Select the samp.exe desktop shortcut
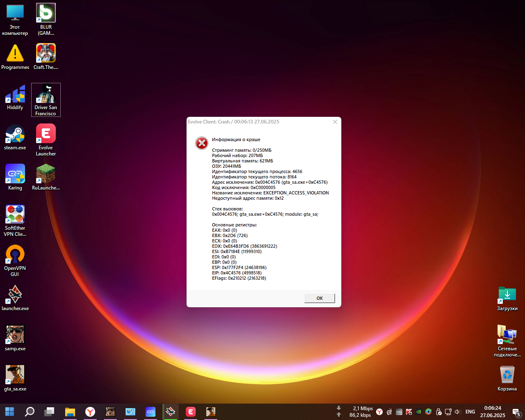Screen dimensions: 525x420 coord(15,338)
